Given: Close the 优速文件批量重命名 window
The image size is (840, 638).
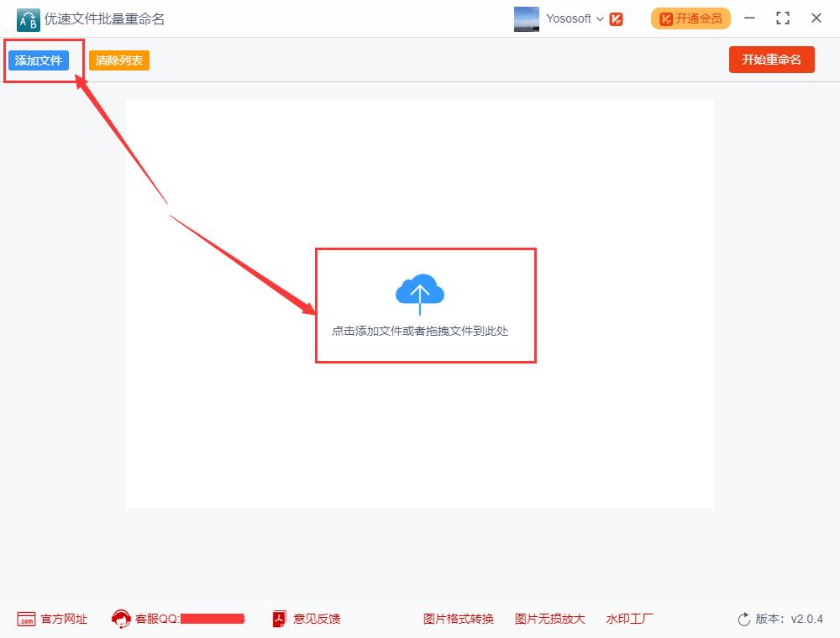Looking at the screenshot, I should coord(816,18).
